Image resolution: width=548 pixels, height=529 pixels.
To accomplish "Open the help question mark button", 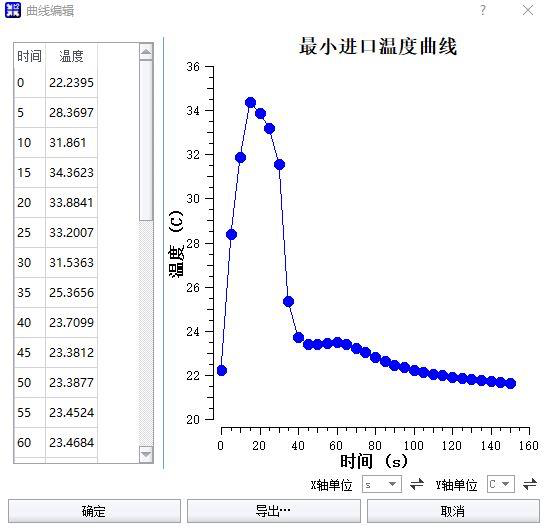I will [x=483, y=10].
